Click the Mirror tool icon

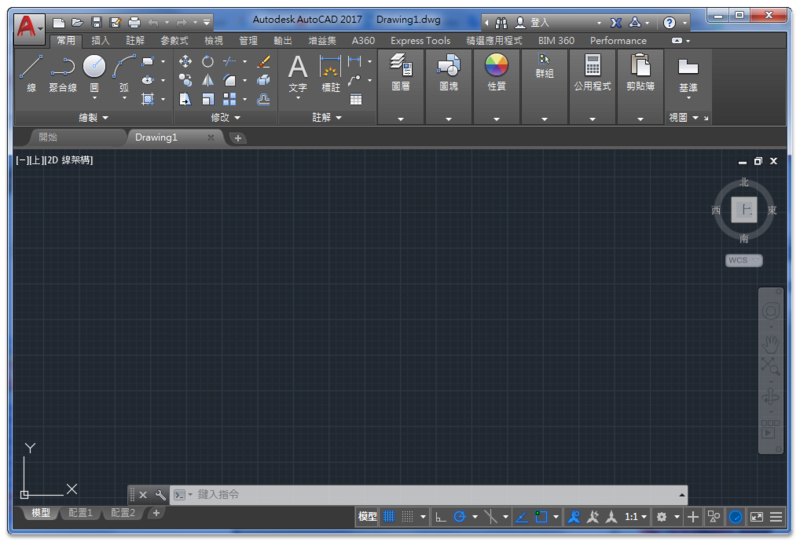(x=208, y=80)
